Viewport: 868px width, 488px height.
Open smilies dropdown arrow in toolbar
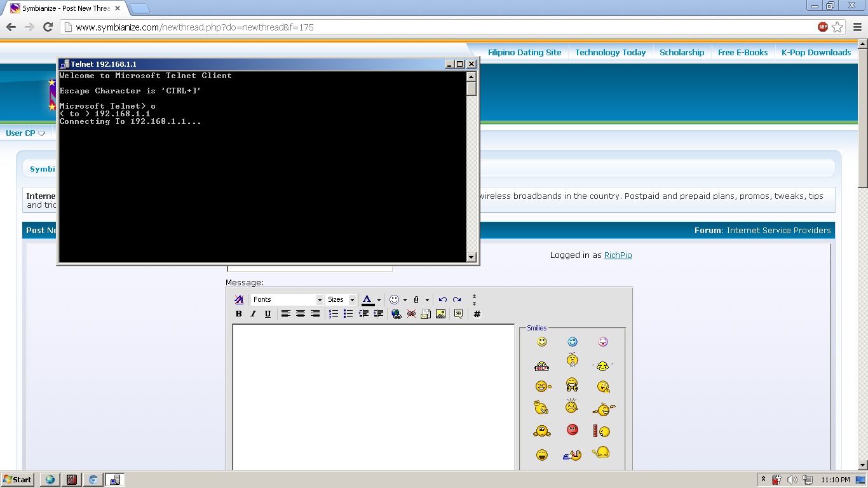[405, 300]
